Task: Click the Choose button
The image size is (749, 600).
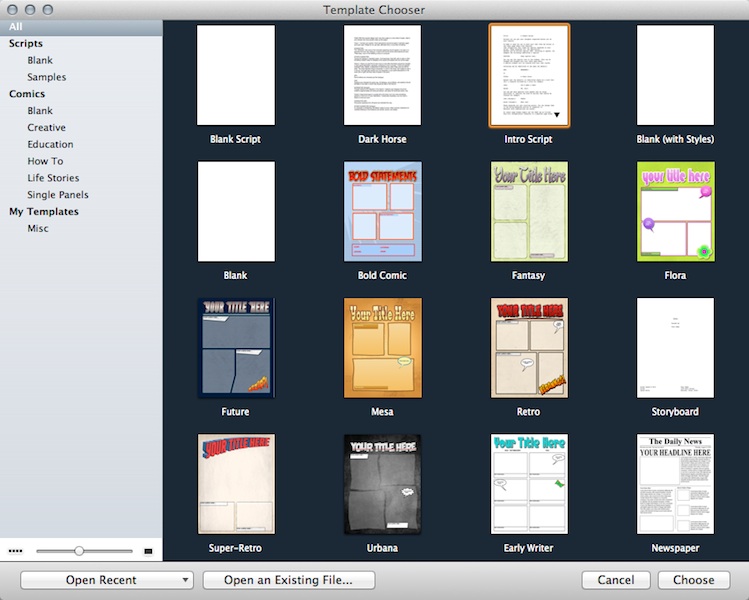Action: (x=693, y=580)
